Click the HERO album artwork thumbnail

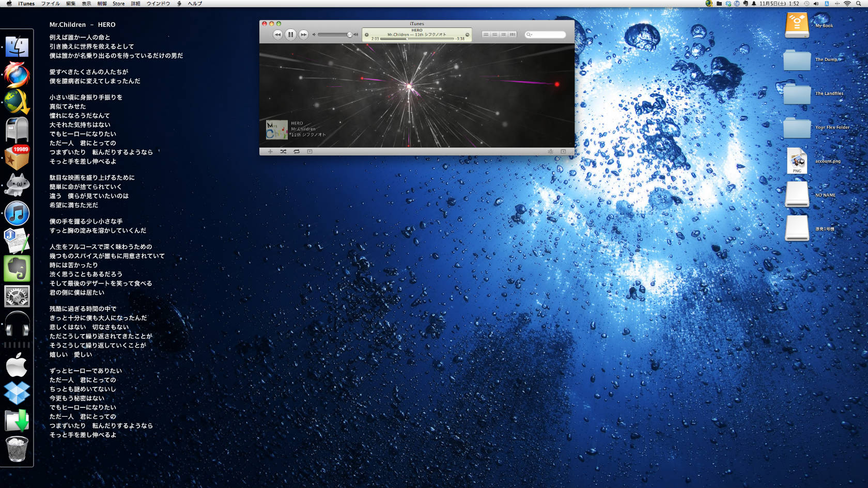click(276, 130)
